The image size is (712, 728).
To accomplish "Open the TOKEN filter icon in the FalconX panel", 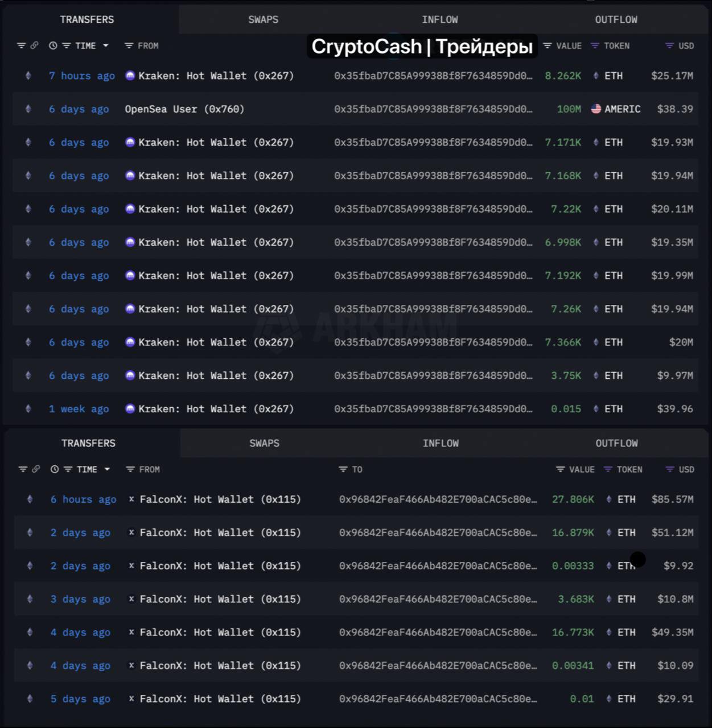I will (x=608, y=469).
